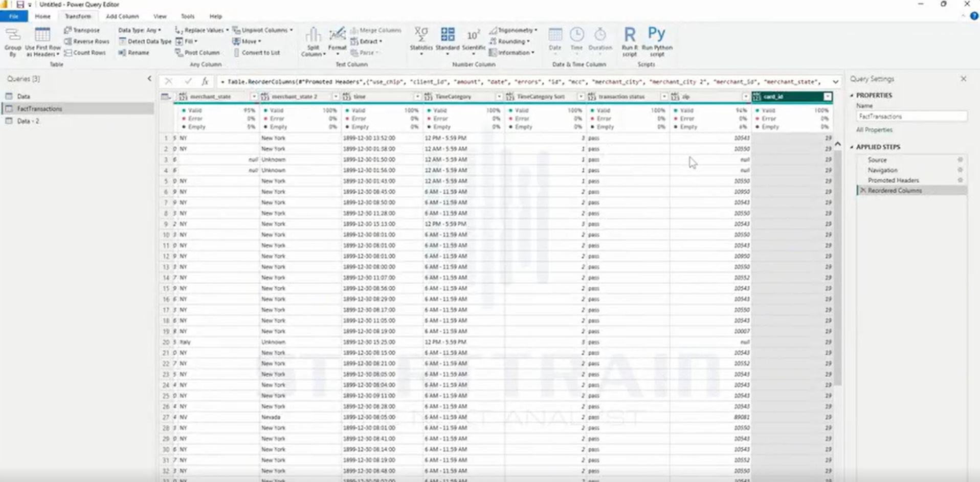Screen dimensions: 980x482
Task: Open the Split Column tool
Action: coord(313,42)
